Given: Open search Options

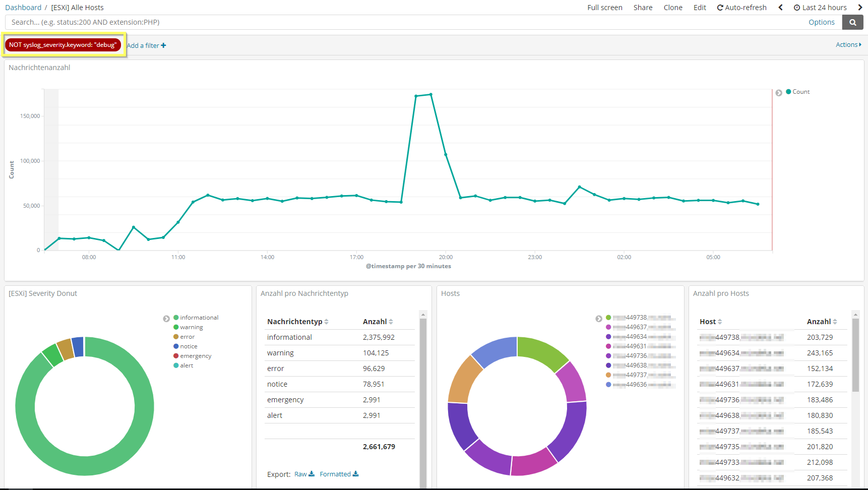Looking at the screenshot, I should tap(822, 22).
